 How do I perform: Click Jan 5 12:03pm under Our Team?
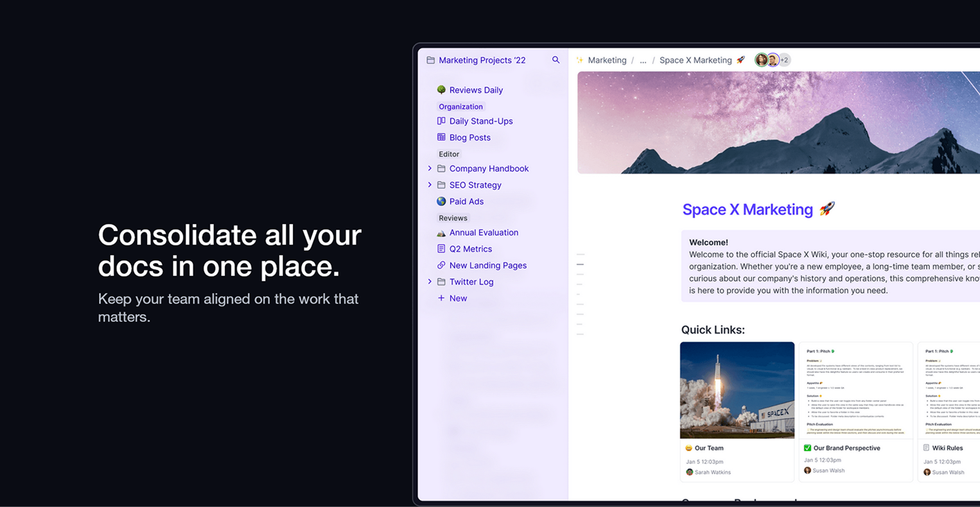coord(704,461)
